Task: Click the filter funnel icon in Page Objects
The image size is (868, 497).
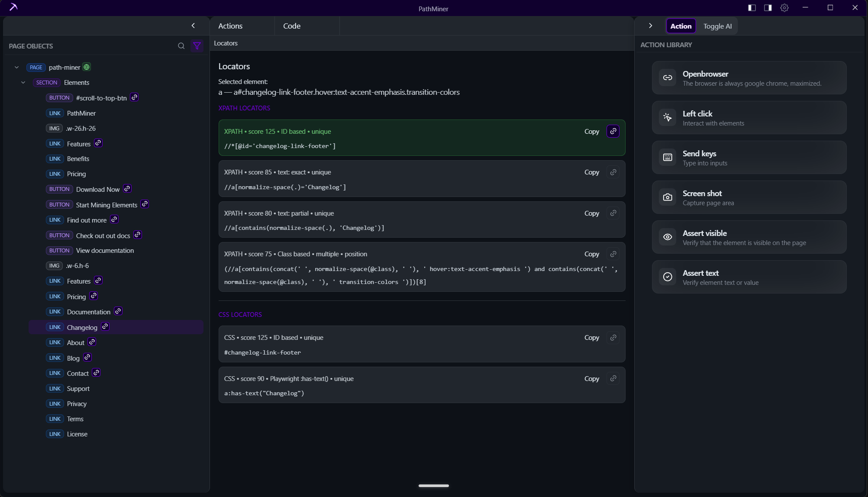Action: coord(197,46)
